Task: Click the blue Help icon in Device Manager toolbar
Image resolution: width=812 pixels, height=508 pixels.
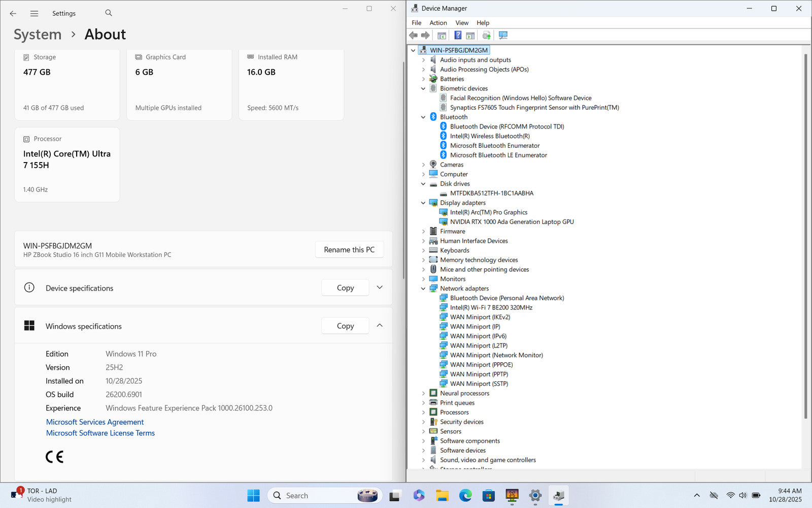Action: point(458,35)
